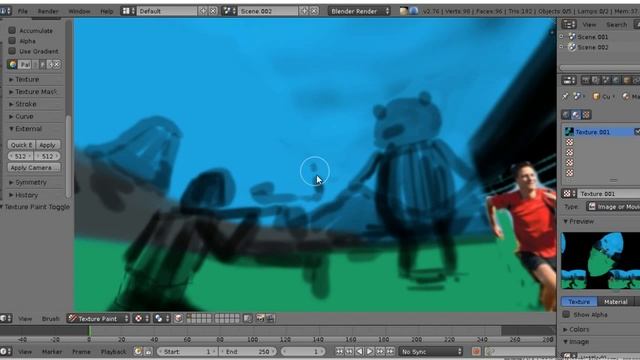Open the File menu
The height and width of the screenshot is (360, 640).
(x=23, y=11)
